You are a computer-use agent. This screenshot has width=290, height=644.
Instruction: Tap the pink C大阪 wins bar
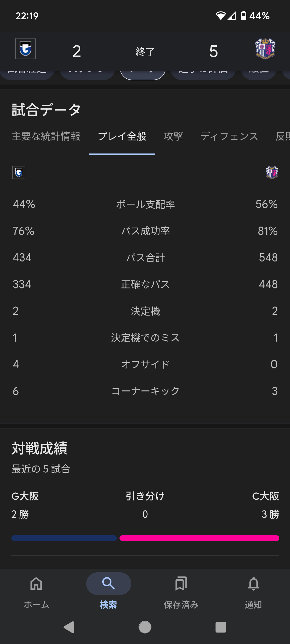click(x=199, y=538)
